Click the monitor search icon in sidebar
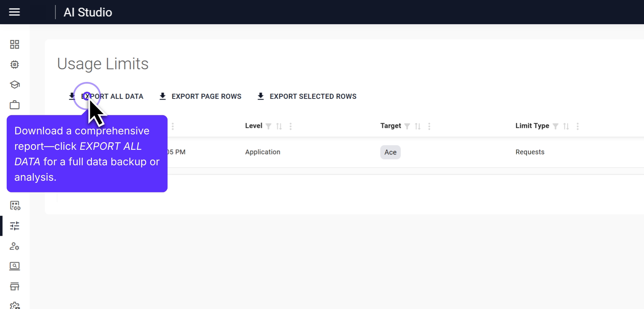The image size is (644, 309). click(x=14, y=266)
